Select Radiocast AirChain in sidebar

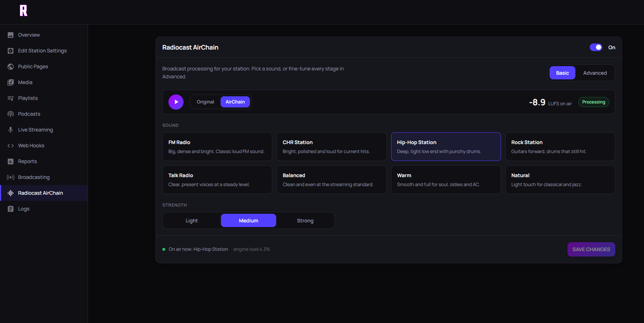click(x=44, y=193)
